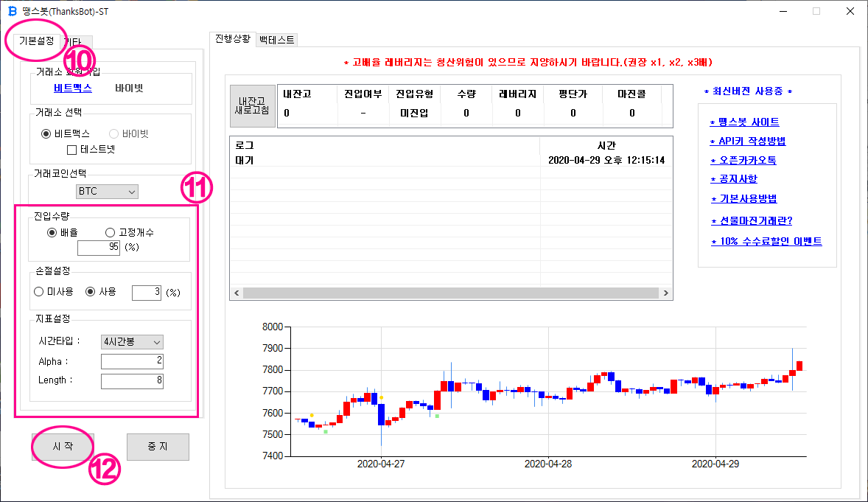868x502 pixels.
Task: Click the stop-loss percent field showing 3
Action: tap(147, 293)
